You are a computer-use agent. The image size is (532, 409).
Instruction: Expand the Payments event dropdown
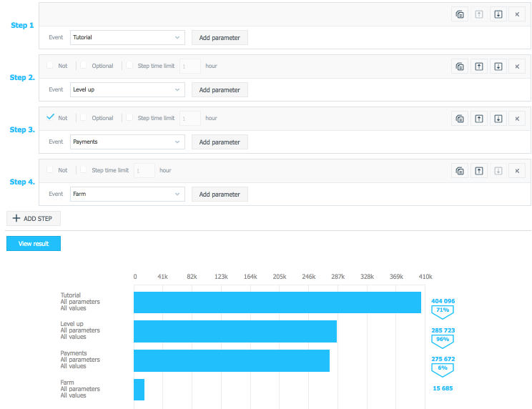(x=127, y=142)
